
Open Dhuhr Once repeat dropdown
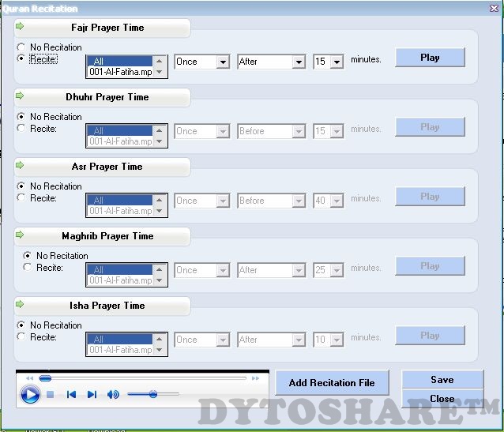[202, 131]
